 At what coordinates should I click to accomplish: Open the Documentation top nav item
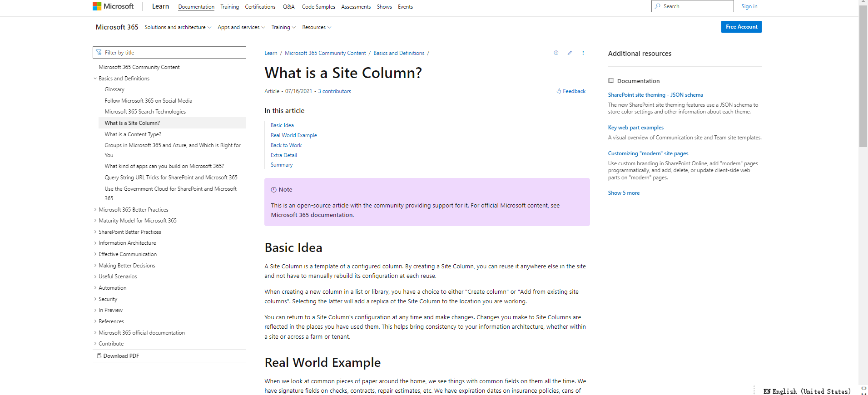tap(196, 7)
